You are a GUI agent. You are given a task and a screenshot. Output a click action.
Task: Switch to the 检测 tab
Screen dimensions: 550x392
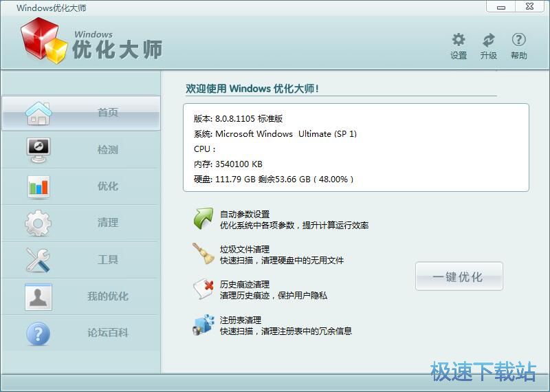click(81, 150)
